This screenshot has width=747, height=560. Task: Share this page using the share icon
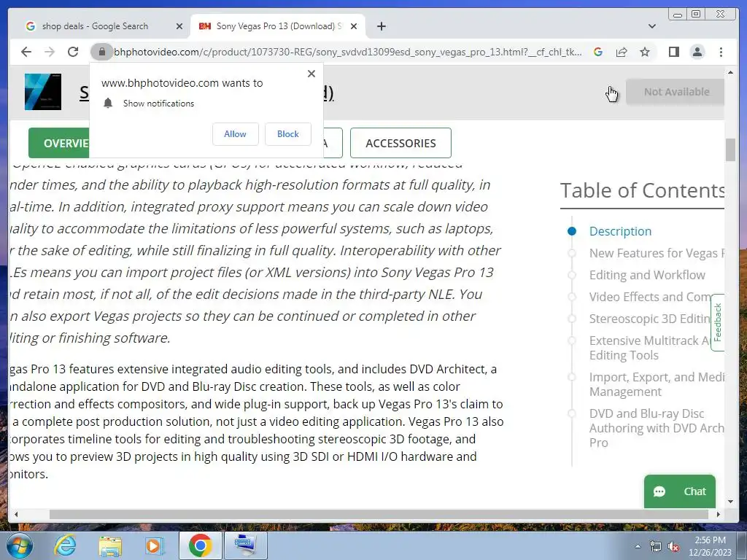point(622,52)
